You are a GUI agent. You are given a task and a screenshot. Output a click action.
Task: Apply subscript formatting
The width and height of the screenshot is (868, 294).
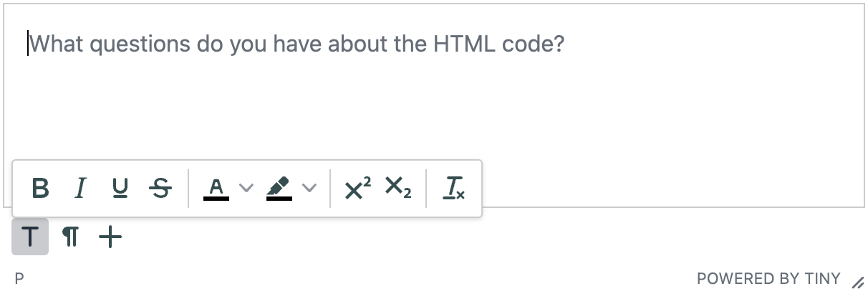pos(397,189)
